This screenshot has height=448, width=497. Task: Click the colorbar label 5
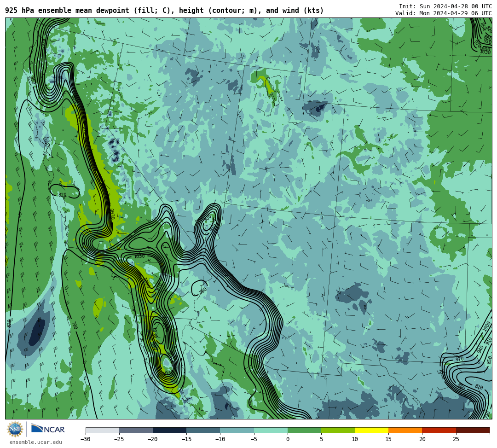321,439
